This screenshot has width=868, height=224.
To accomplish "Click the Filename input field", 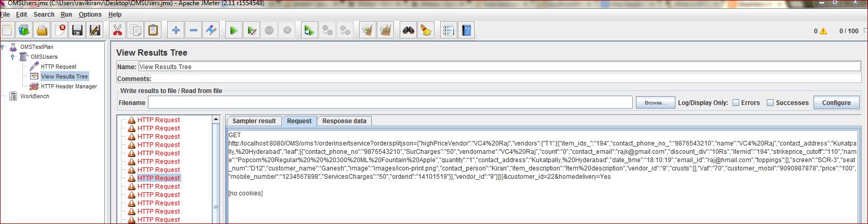I will point(390,102).
